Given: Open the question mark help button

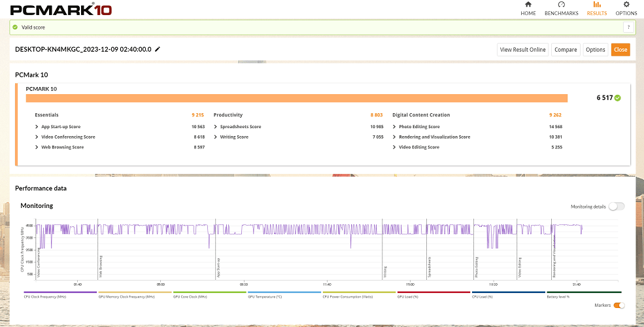Looking at the screenshot, I should 628,27.
